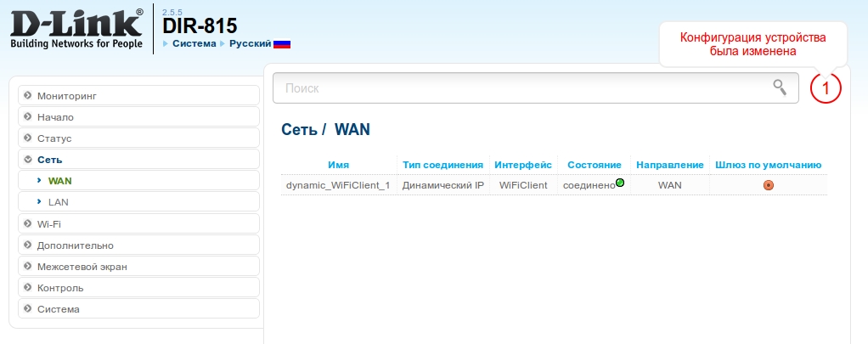The width and height of the screenshot is (868, 344).
Task: Open the dynamic_WiFiClient_1 connection
Action: [337, 185]
